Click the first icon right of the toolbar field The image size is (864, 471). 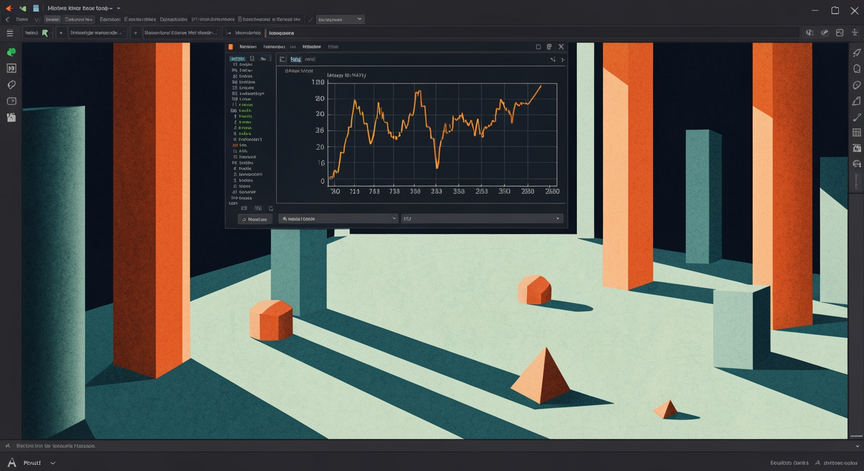pos(809,33)
